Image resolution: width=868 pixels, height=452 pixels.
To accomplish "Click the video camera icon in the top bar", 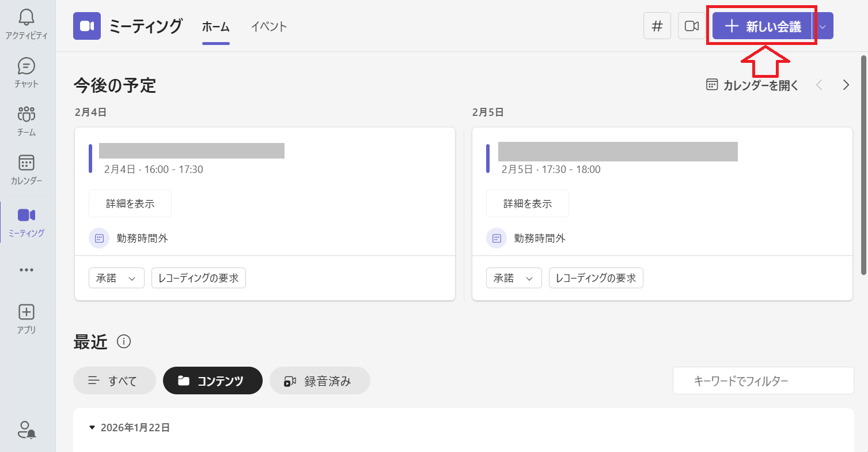I will point(692,25).
